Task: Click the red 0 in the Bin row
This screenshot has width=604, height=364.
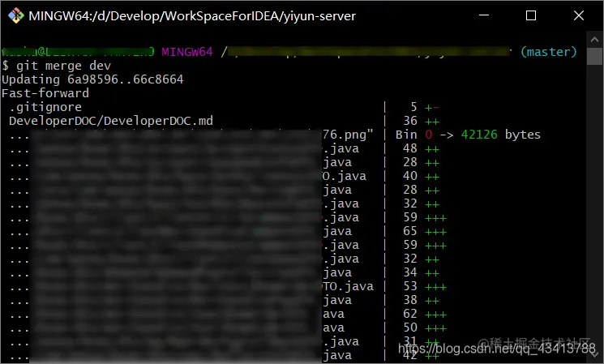Action: (428, 135)
